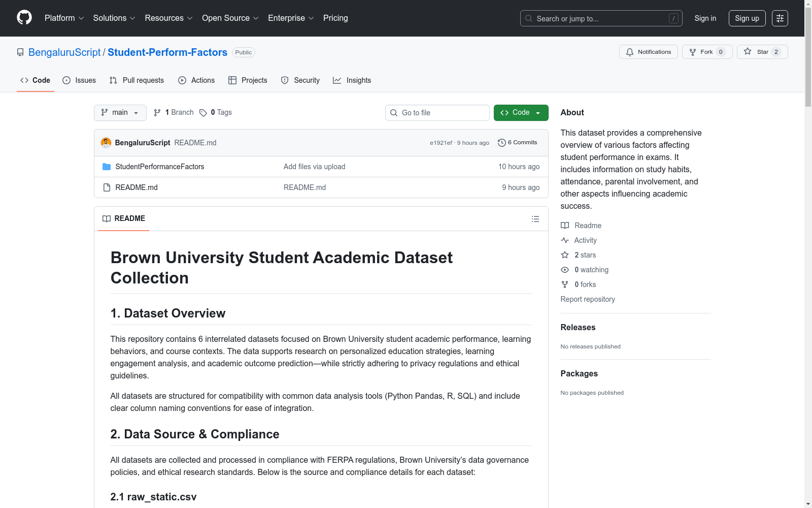The width and height of the screenshot is (812, 508).
Task: Expand the Platform menu
Action: pos(64,18)
